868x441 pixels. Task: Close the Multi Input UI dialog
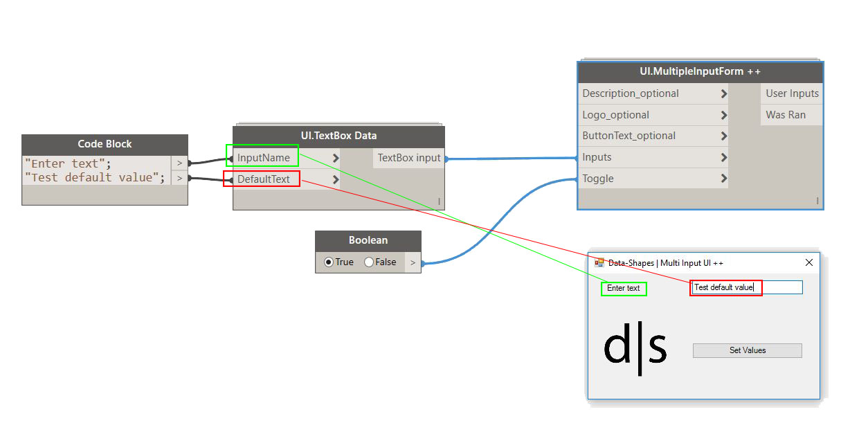[x=808, y=263]
